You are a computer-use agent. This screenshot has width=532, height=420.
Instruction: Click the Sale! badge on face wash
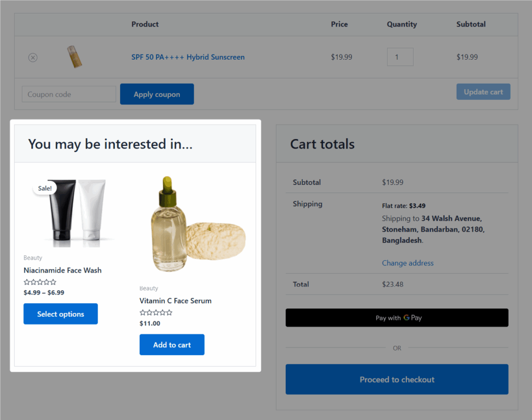pos(45,188)
